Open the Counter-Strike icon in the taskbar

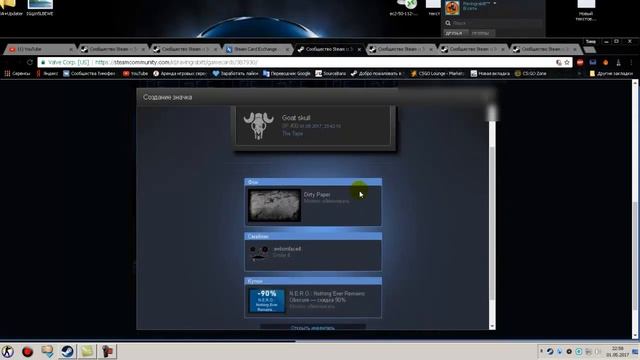pyautogui.click(x=8, y=351)
